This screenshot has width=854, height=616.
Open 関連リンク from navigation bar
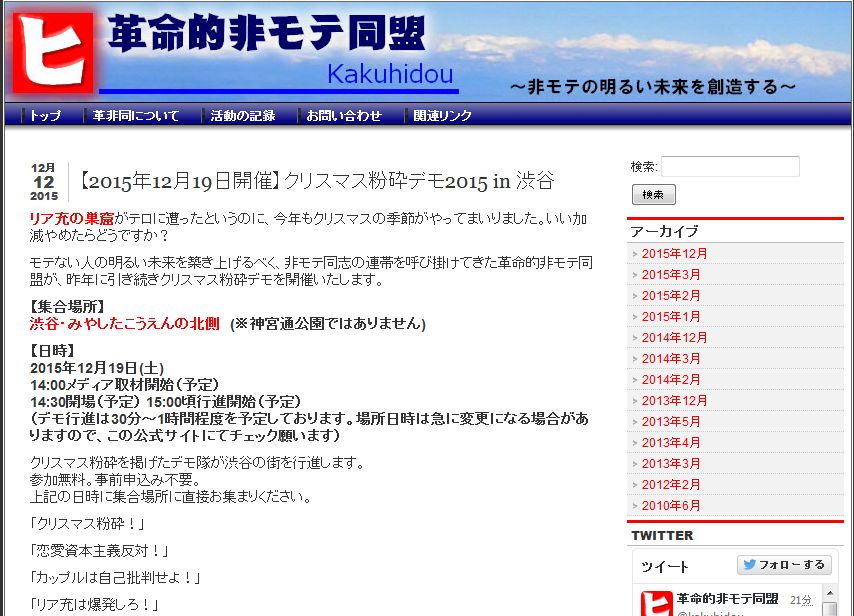(x=442, y=116)
